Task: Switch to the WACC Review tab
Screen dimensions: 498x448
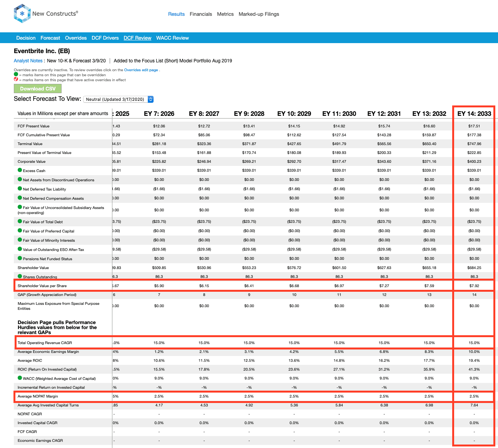Action: tap(172, 38)
